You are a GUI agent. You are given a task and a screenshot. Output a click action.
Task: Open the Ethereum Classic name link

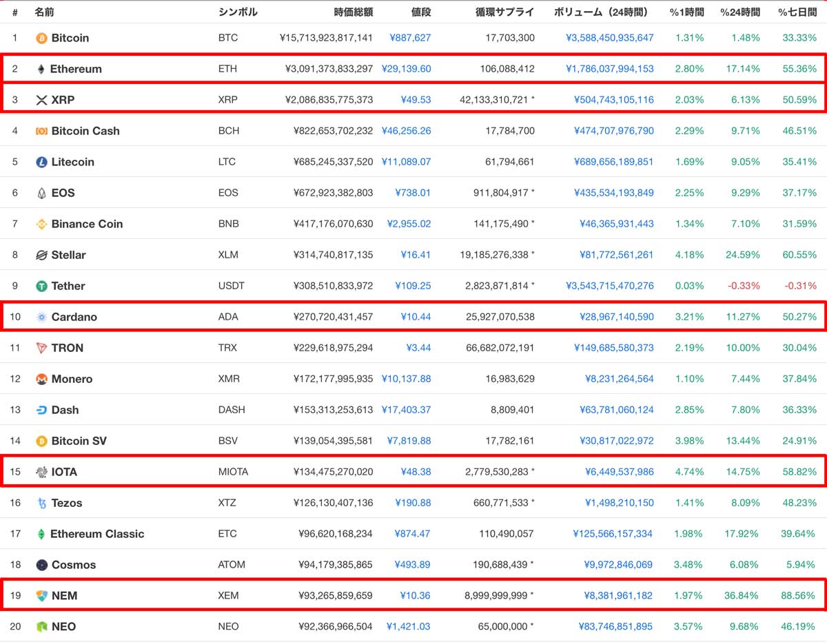click(x=97, y=534)
